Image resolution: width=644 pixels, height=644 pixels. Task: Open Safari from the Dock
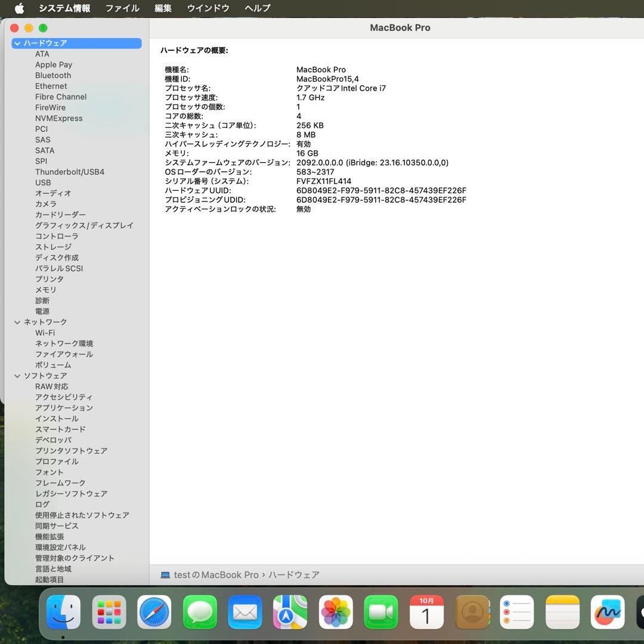click(154, 612)
